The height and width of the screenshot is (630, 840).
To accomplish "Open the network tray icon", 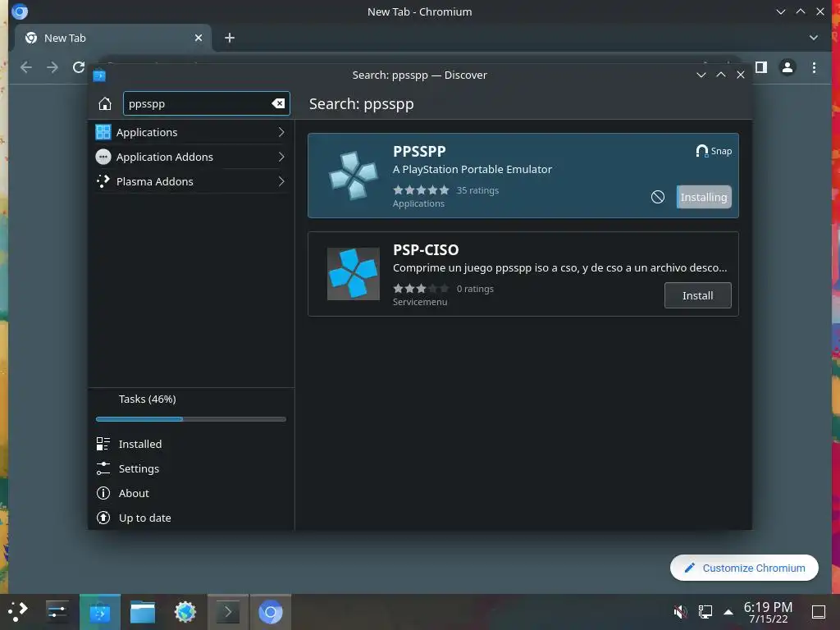I will coord(705,612).
